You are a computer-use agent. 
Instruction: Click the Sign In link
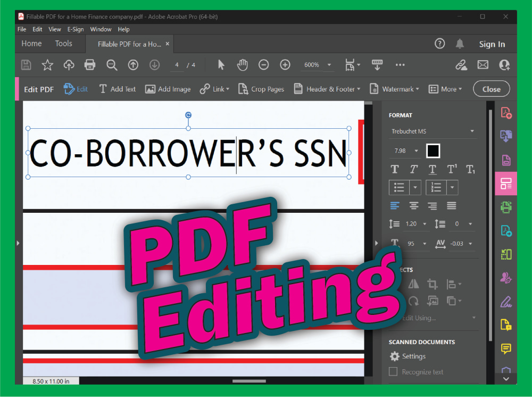point(492,44)
